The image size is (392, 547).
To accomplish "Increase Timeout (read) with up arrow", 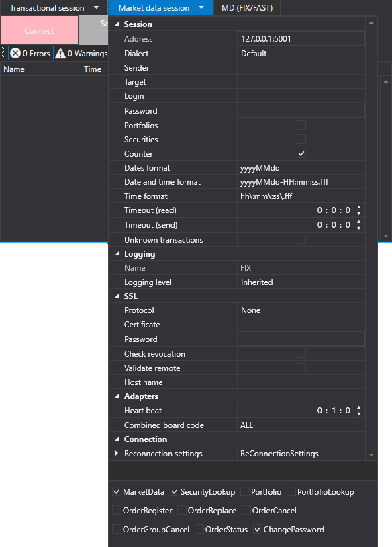I will tap(359, 207).
